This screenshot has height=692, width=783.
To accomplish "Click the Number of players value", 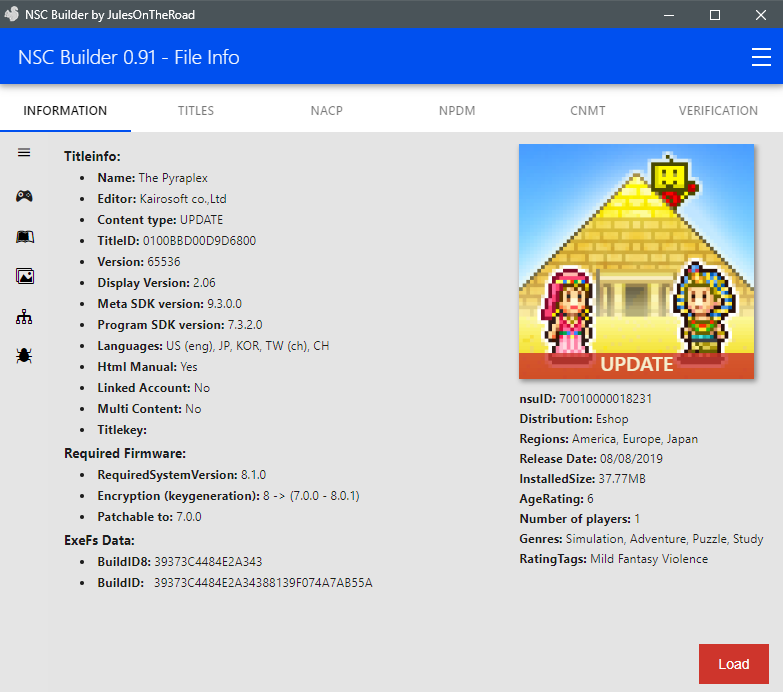I will point(637,518).
